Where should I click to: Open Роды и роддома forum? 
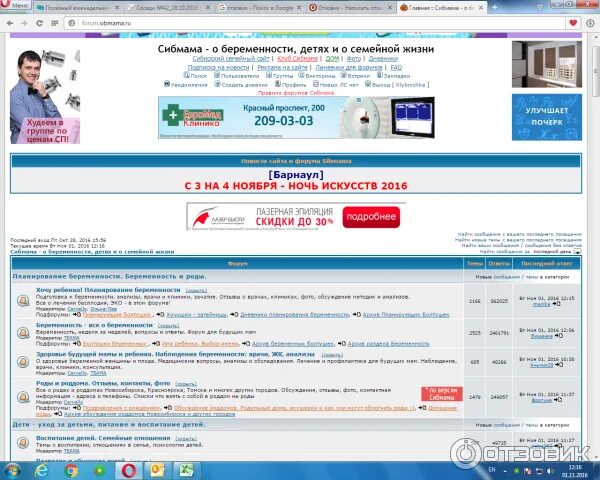pyautogui.click(x=103, y=383)
